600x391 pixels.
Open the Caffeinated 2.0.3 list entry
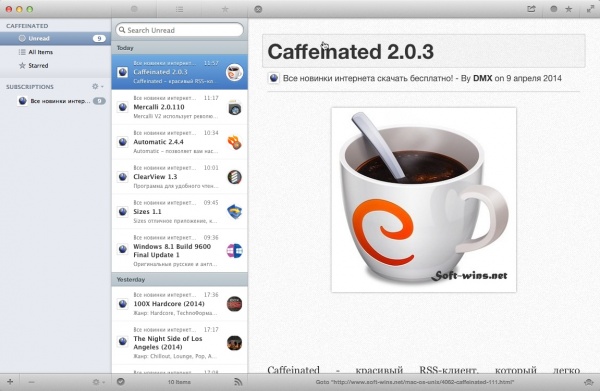click(179, 72)
